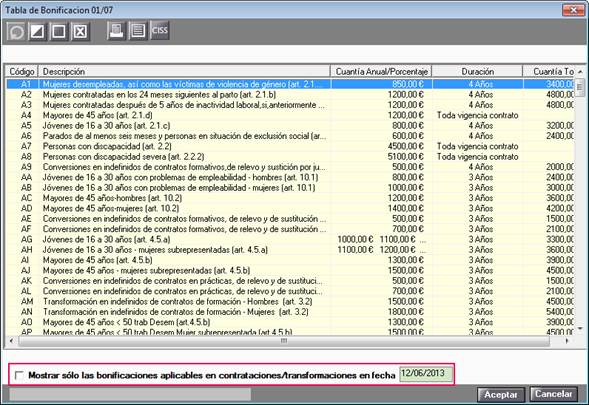Click the Duración column header
Viewport: 589px width, 405px height.
(x=477, y=71)
